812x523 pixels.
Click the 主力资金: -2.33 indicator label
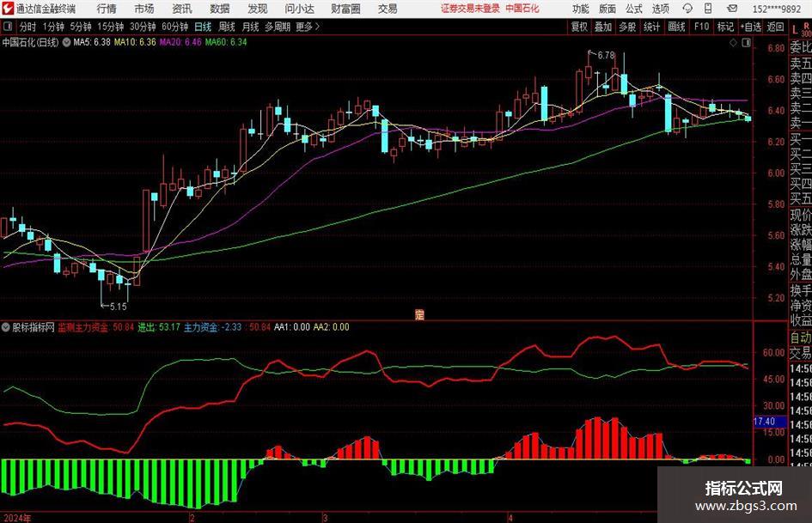(x=212, y=327)
